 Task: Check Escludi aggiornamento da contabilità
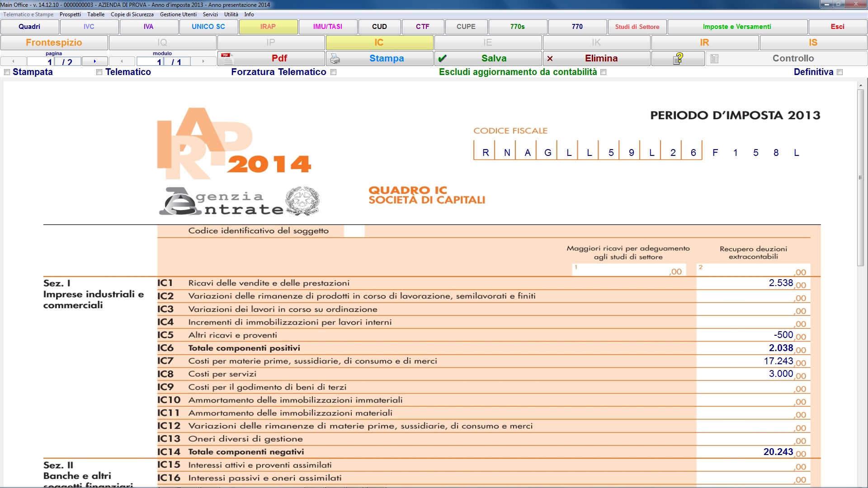tap(604, 72)
